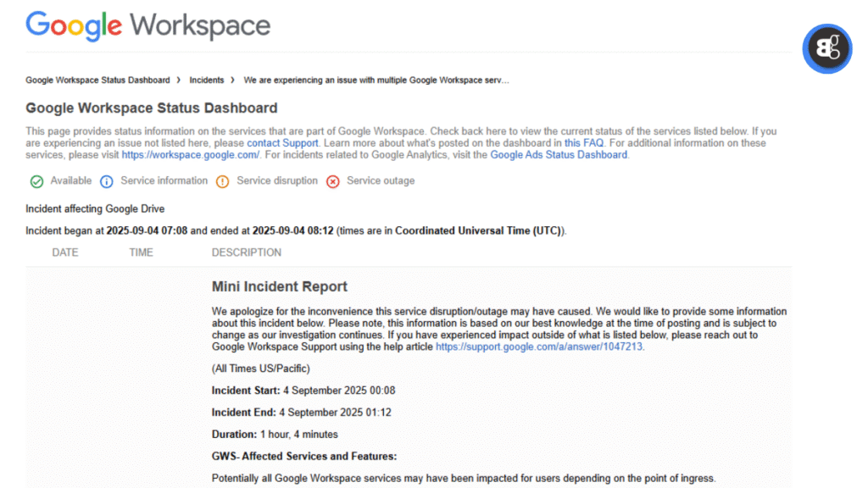868x488 pixels.
Task: Click the blue Service information icon
Action: tap(107, 180)
